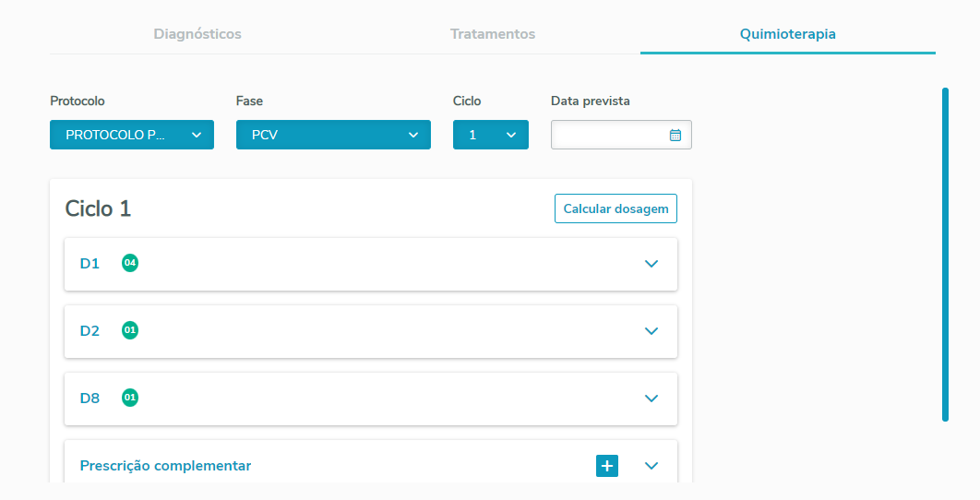Click the green 01 badge on D8
The width and height of the screenshot is (980, 500).
[x=130, y=398]
